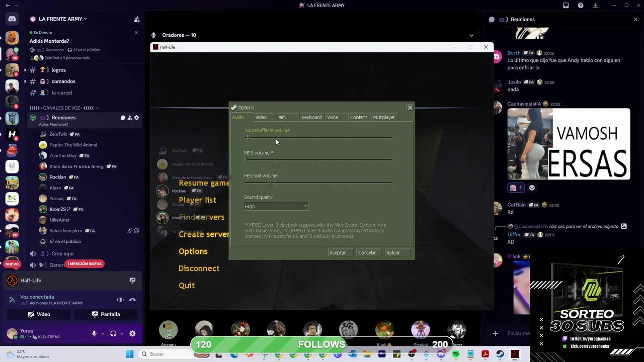The height and width of the screenshot is (362, 644).
Task: Open Discord direct messages home icon
Action: [x=12, y=19]
